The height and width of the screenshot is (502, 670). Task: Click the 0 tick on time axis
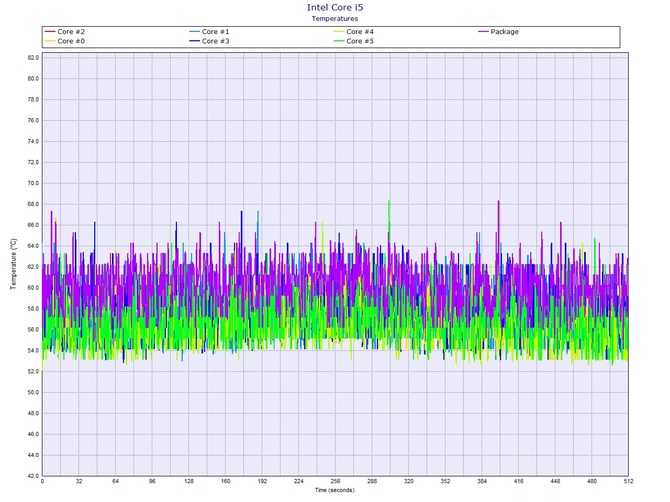tap(42, 481)
